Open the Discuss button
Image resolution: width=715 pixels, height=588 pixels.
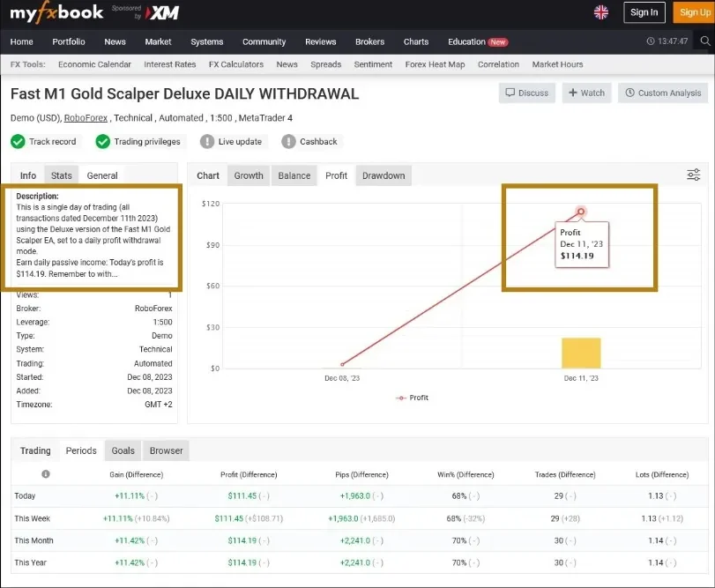(x=526, y=93)
